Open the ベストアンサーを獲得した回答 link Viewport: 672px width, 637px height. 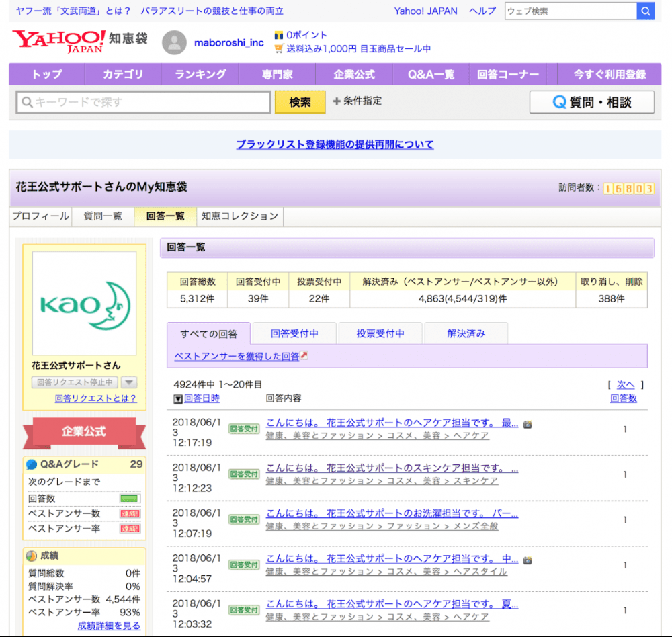tap(237, 356)
